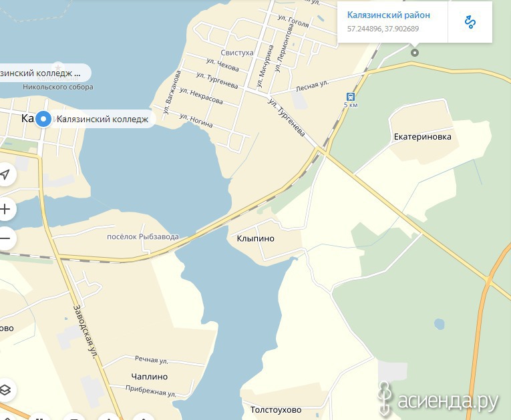Click the Чаплино village label
The width and height of the screenshot is (511, 420).
pos(149,377)
